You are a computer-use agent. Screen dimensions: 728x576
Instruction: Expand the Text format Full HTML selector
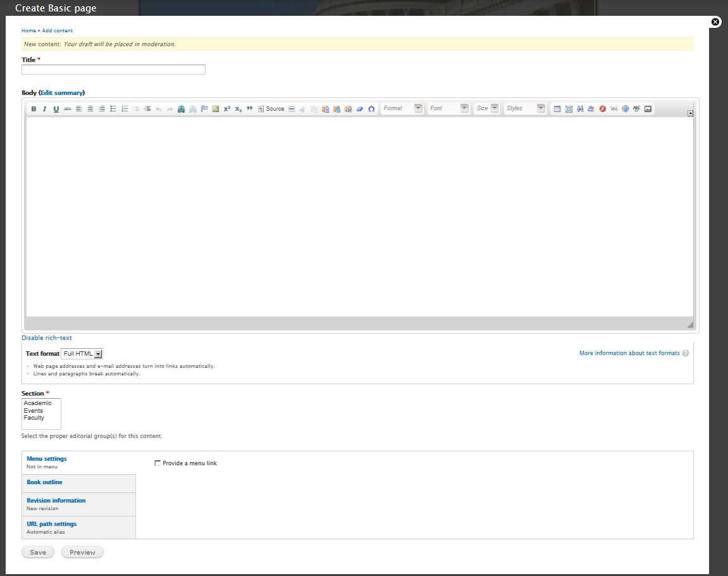point(82,353)
